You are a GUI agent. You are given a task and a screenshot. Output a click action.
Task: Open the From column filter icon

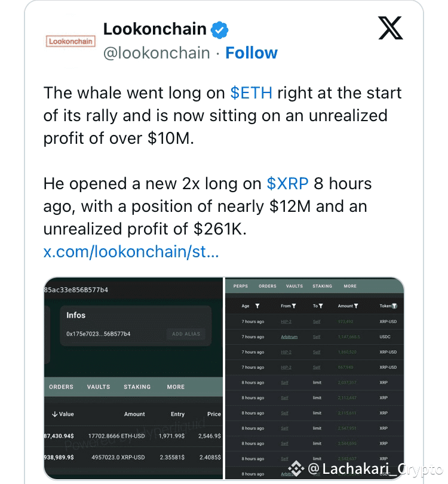pyautogui.click(x=294, y=306)
